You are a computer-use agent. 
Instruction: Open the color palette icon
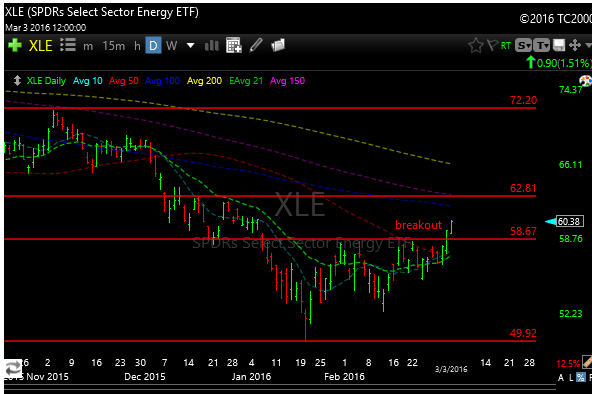(586, 80)
